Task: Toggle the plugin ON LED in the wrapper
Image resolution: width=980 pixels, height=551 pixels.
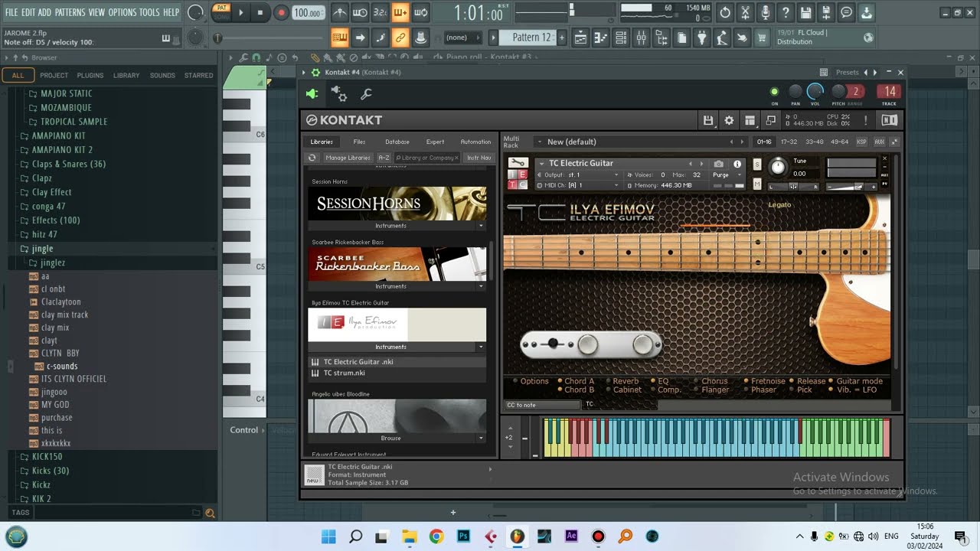Action: [774, 92]
